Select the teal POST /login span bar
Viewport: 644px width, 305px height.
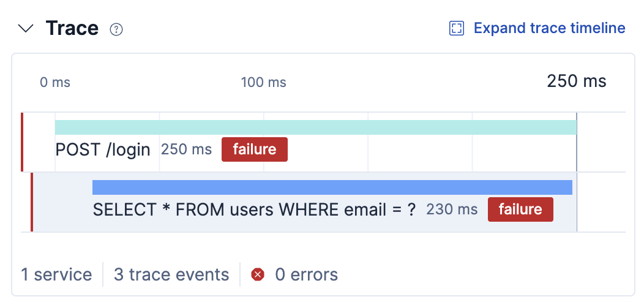(x=315, y=127)
